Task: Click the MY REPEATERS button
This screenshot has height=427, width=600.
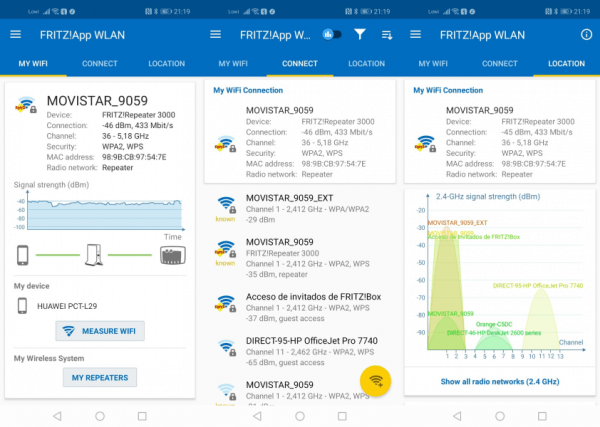Action: (x=100, y=378)
